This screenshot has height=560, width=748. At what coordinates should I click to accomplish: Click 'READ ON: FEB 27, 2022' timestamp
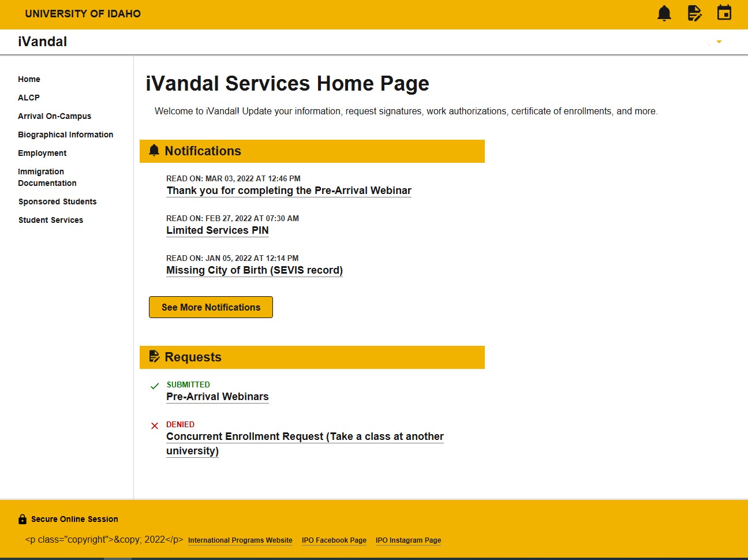[233, 218]
